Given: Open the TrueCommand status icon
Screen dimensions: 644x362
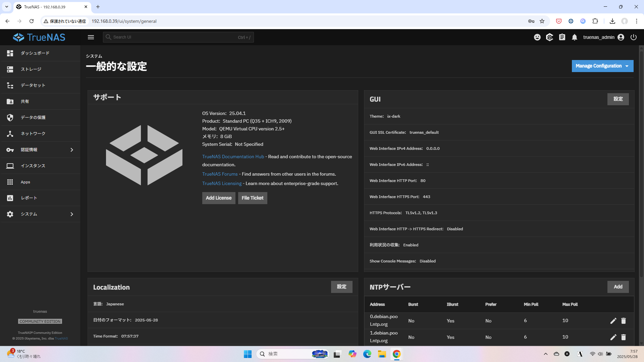Looking at the screenshot, I should 549,37.
